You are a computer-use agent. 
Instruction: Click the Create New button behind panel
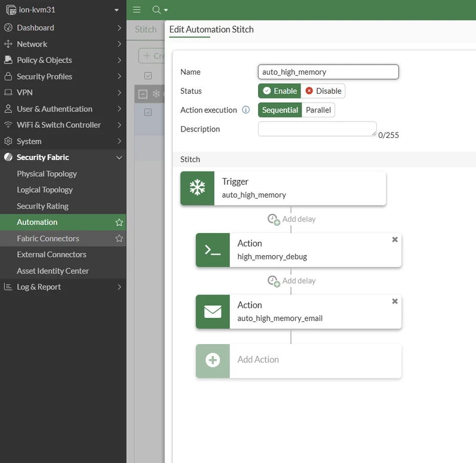[x=152, y=56]
